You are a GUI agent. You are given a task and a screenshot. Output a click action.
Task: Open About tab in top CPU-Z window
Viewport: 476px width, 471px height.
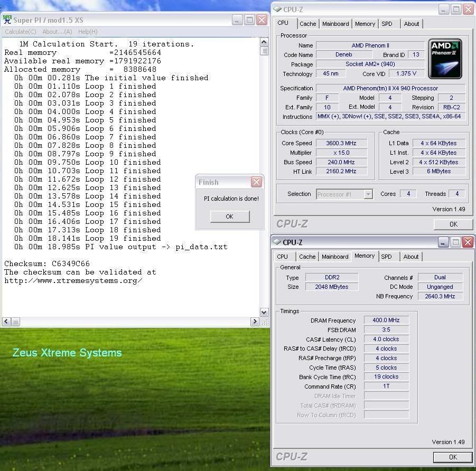(412, 24)
